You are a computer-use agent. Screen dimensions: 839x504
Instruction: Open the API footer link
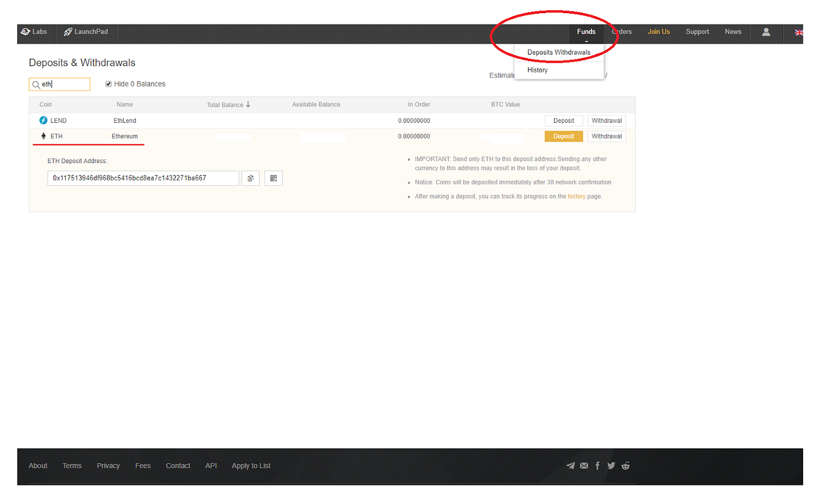(211, 466)
